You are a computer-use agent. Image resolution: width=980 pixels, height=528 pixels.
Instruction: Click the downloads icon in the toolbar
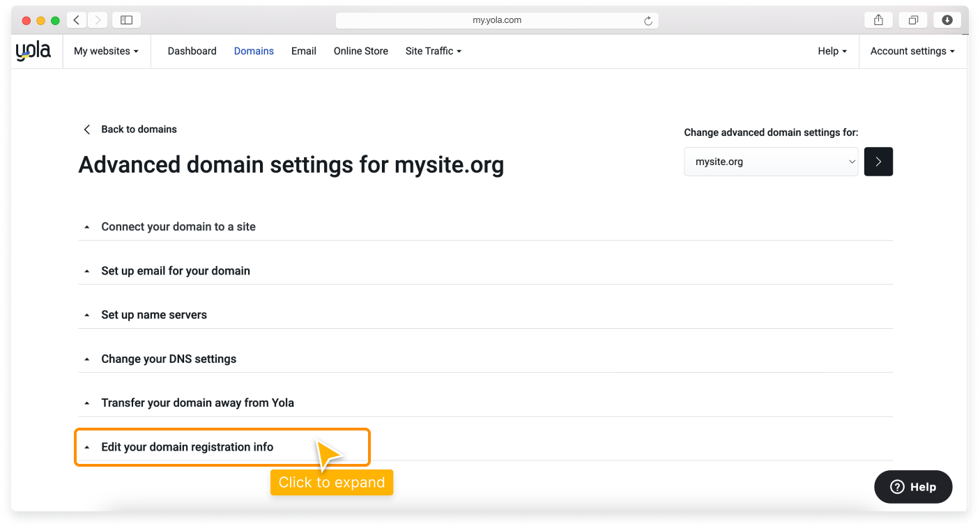[947, 20]
